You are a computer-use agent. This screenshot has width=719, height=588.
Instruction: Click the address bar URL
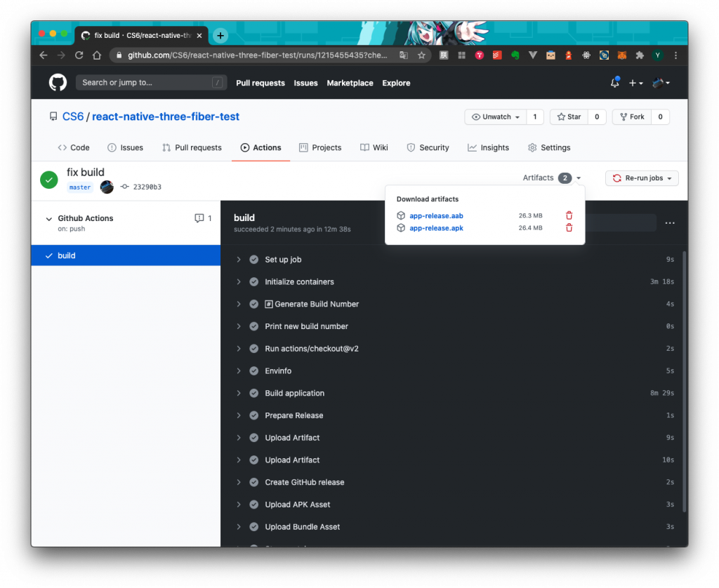coord(257,55)
